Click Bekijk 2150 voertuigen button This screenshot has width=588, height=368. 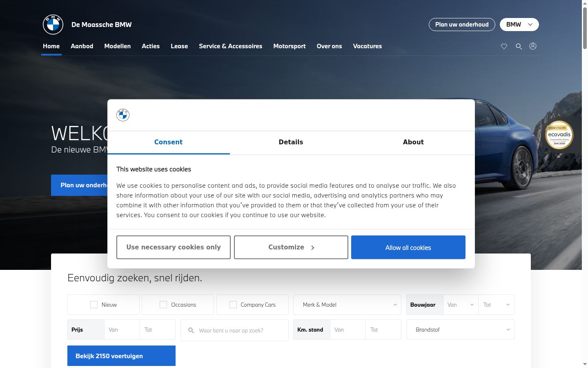click(x=121, y=356)
